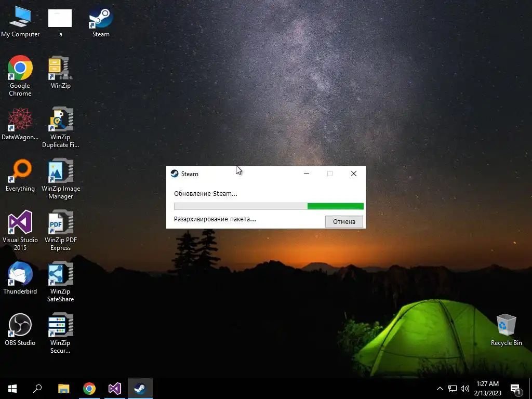The height and width of the screenshot is (399, 532).
Task: Click the Разархивирование пакета... text
Action: pos(215,219)
